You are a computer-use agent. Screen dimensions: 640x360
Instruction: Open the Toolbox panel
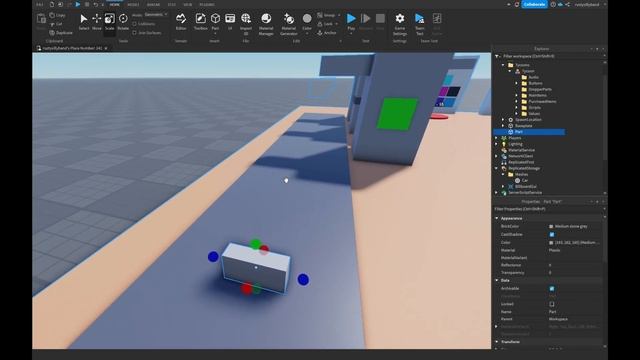(200, 22)
